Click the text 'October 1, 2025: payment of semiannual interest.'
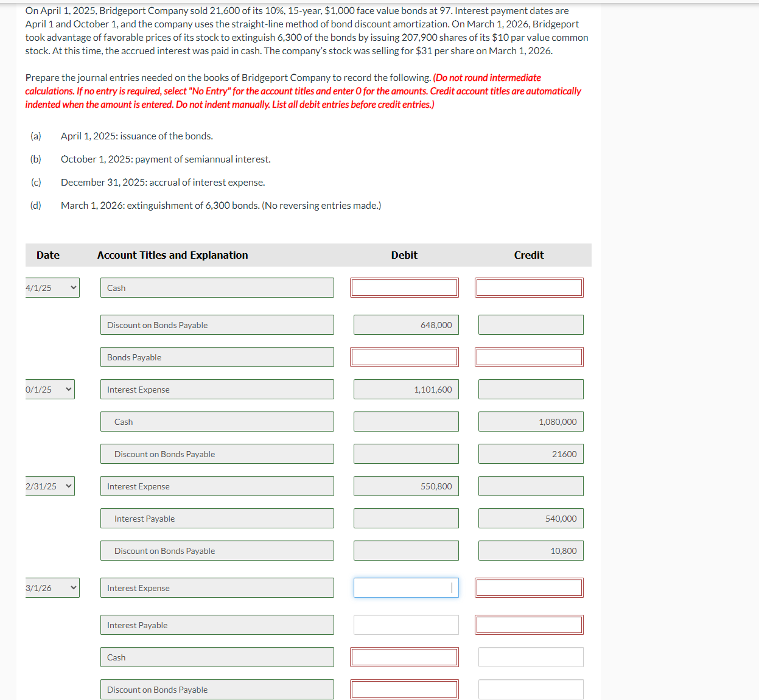 (x=166, y=159)
